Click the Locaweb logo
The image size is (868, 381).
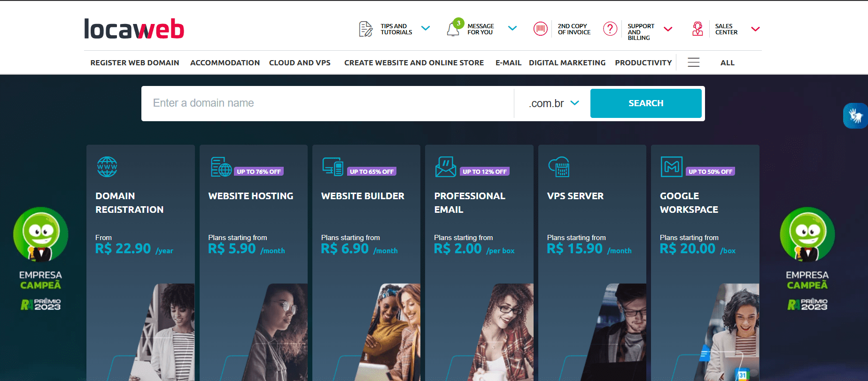[x=134, y=29]
